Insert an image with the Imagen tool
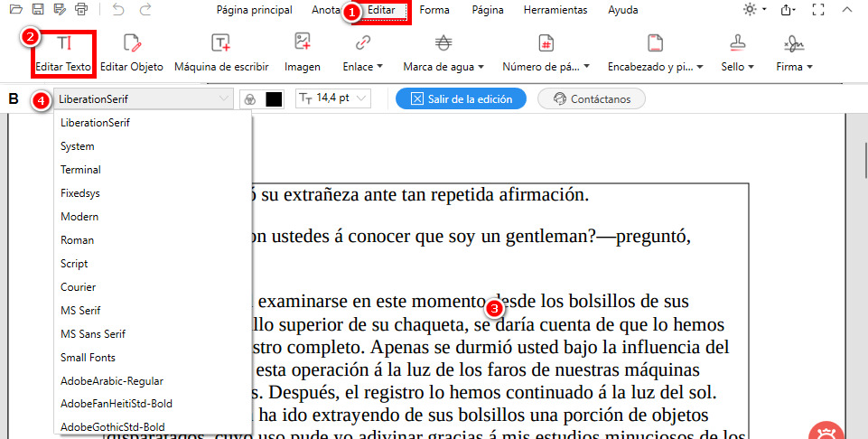 (x=303, y=53)
